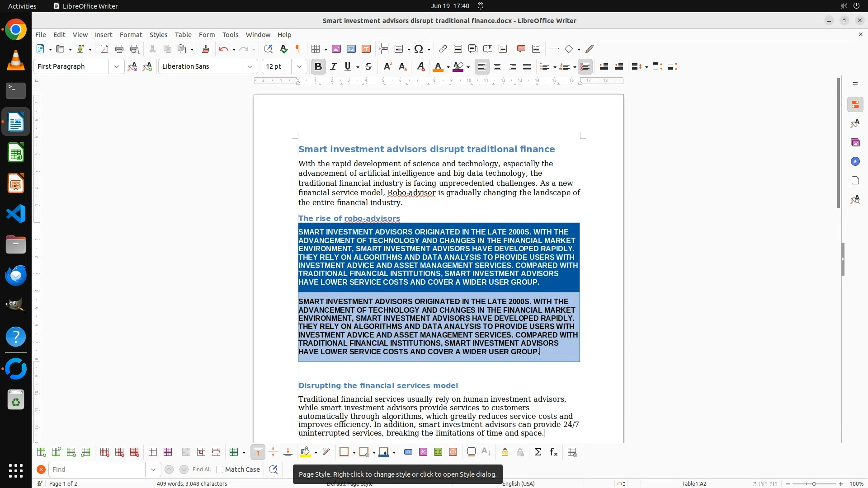Click the Find All button
Screen dimensions: 868x488
tap(202, 469)
